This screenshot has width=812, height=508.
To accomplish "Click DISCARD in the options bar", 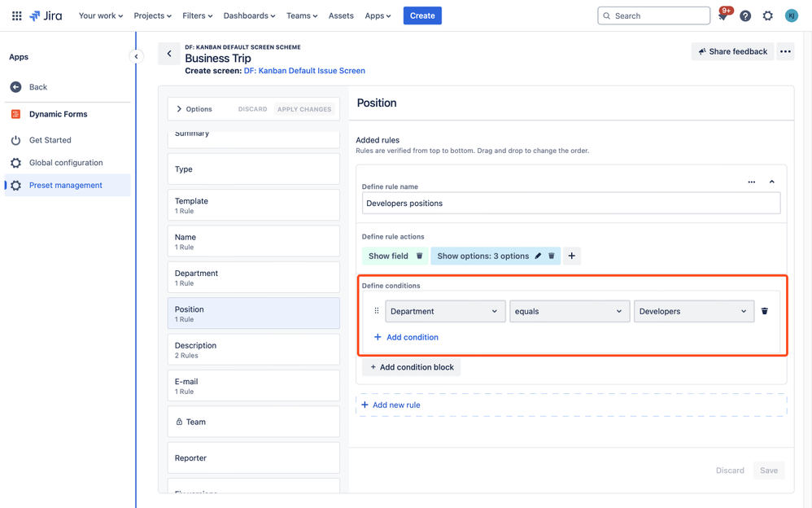I will pos(253,109).
